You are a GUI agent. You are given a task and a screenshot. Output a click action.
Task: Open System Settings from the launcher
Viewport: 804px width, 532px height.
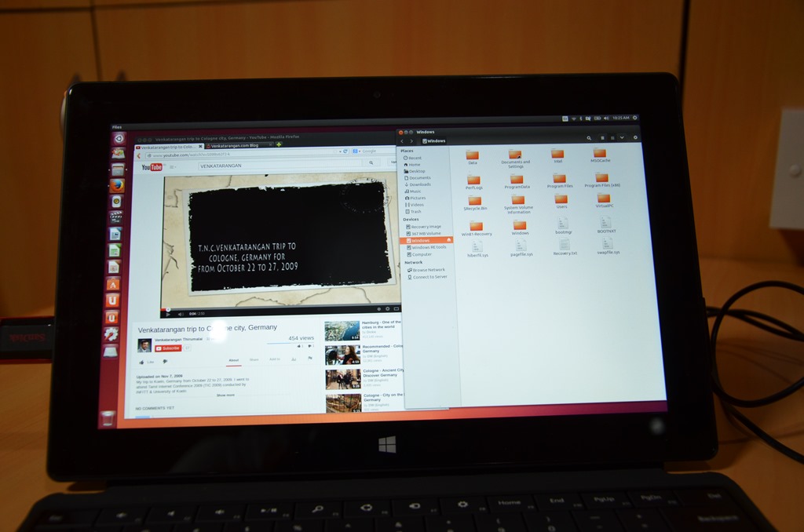pos(111,334)
